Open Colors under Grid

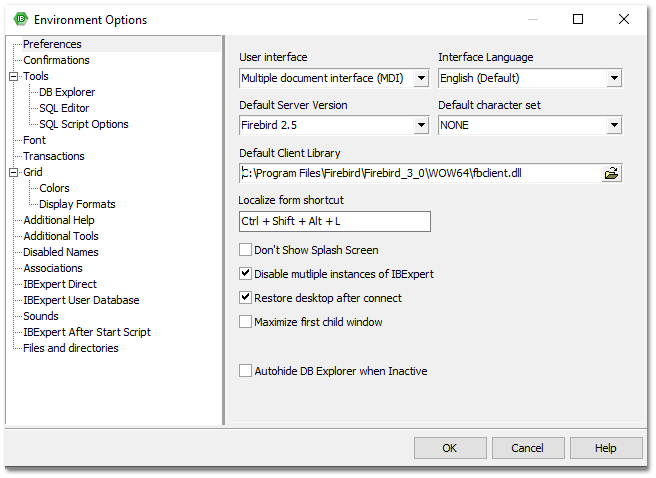(54, 188)
